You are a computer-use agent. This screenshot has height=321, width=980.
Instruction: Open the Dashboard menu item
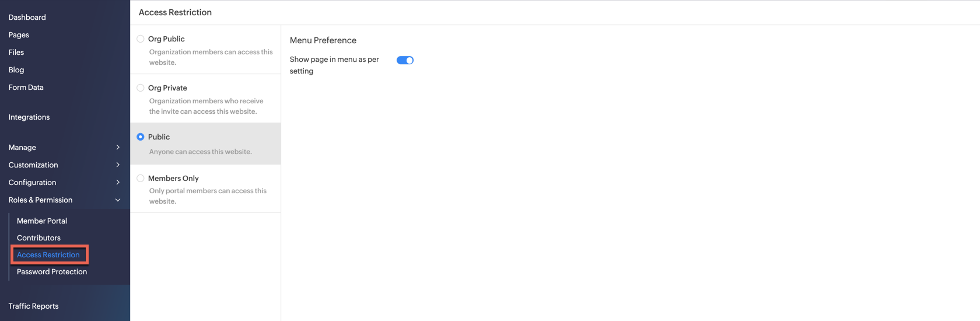coord(27,18)
